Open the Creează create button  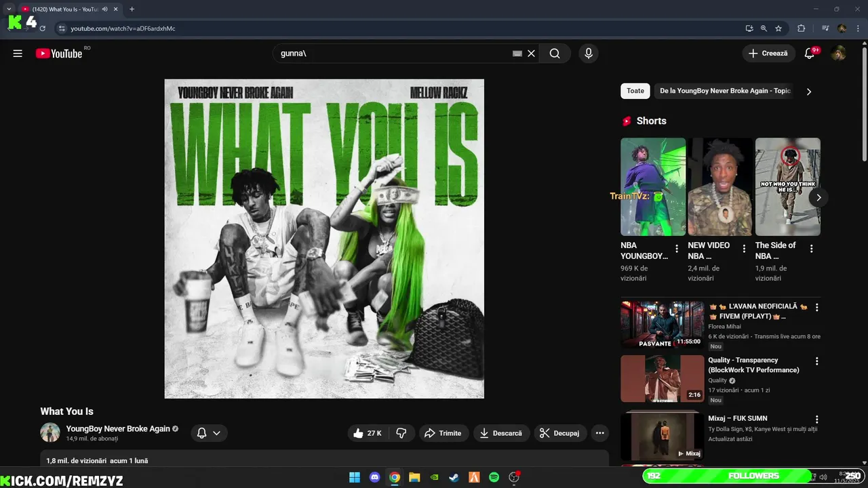768,54
